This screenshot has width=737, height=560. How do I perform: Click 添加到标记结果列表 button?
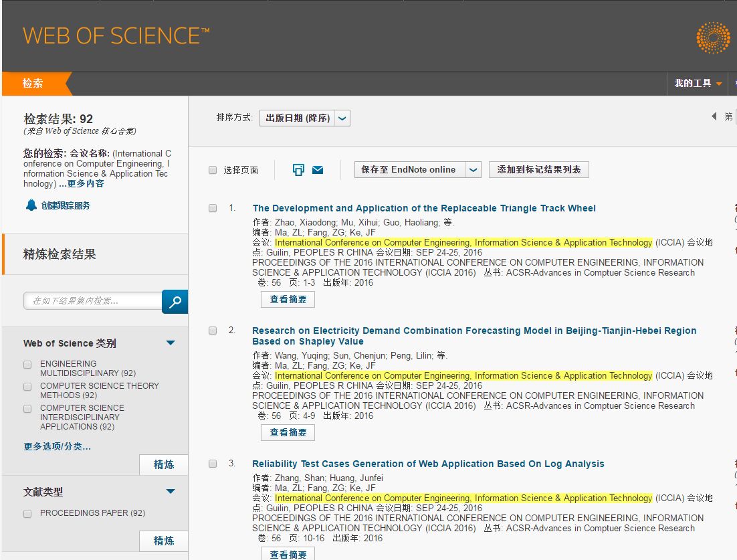[x=538, y=170]
